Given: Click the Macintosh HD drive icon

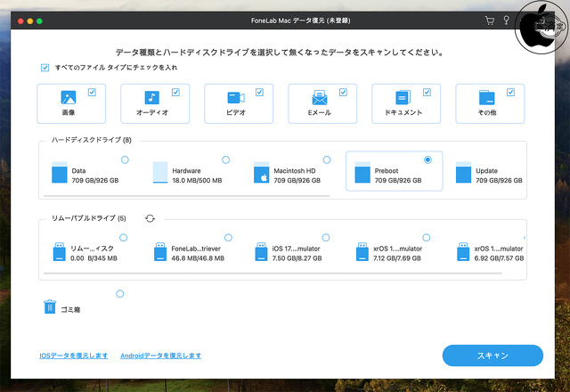Looking at the screenshot, I should (x=261, y=172).
